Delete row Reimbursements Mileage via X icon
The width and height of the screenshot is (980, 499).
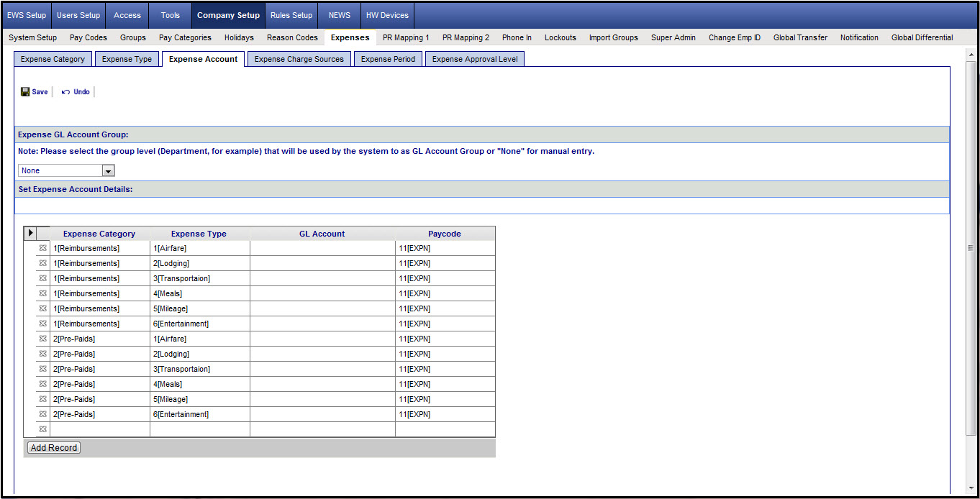click(42, 308)
